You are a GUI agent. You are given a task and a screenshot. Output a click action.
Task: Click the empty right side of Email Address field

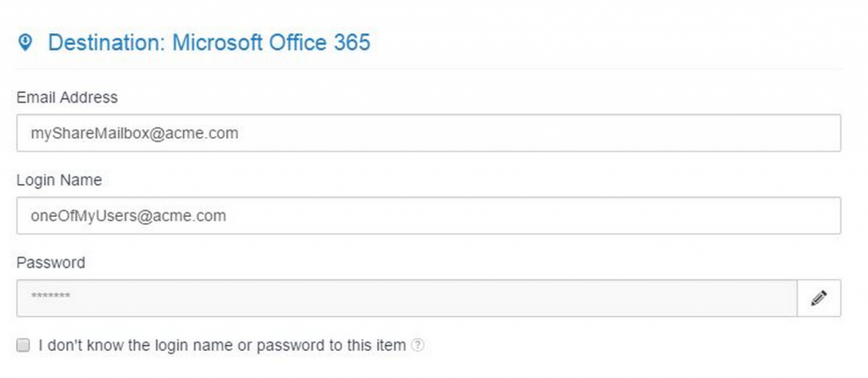click(678, 133)
